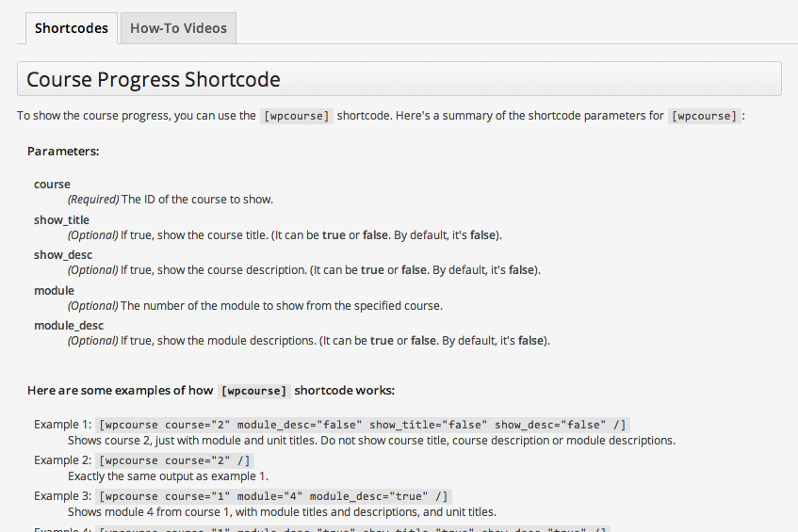The image size is (798, 532).
Task: Click the (Required) note under course
Action: tap(92, 200)
